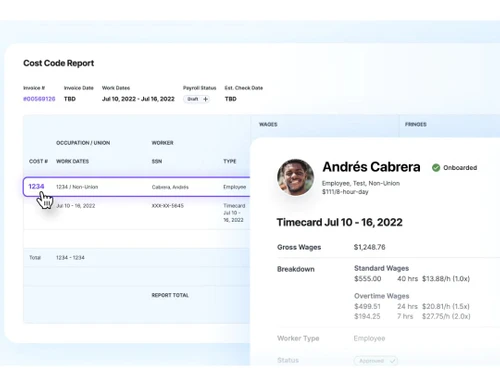Click the gross wages value $1,248.76
Image resolution: width=500 pixels, height=375 pixels.
[x=369, y=247]
